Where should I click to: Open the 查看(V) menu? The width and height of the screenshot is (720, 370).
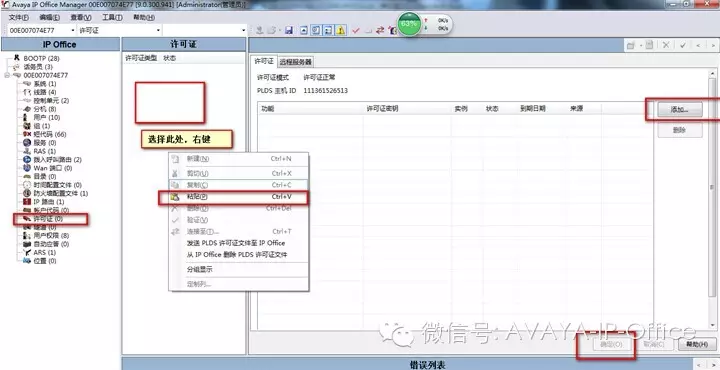coord(81,17)
